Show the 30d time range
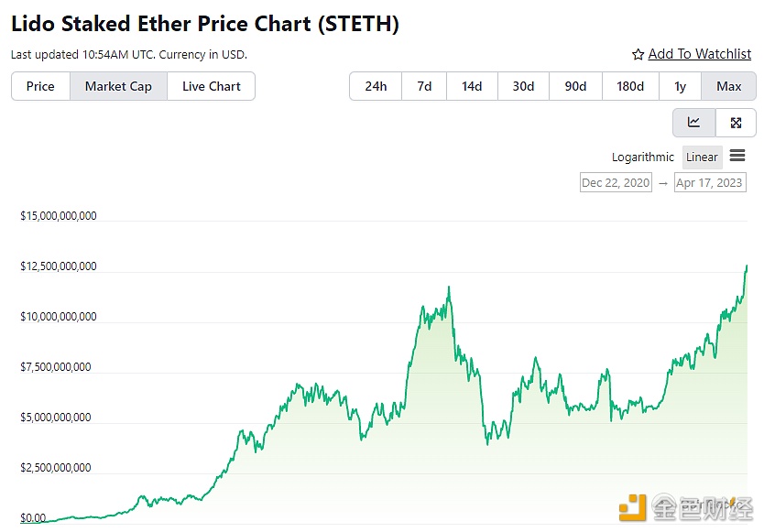This screenshot has width=764, height=532. point(523,87)
